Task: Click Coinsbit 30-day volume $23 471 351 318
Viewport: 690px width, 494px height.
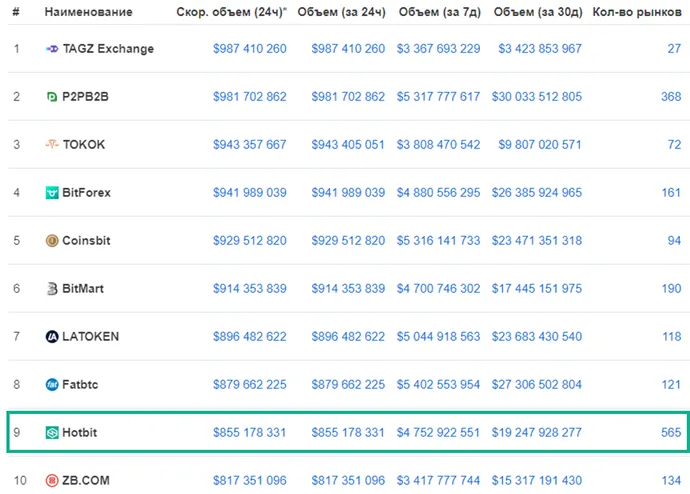Action: pos(537,241)
